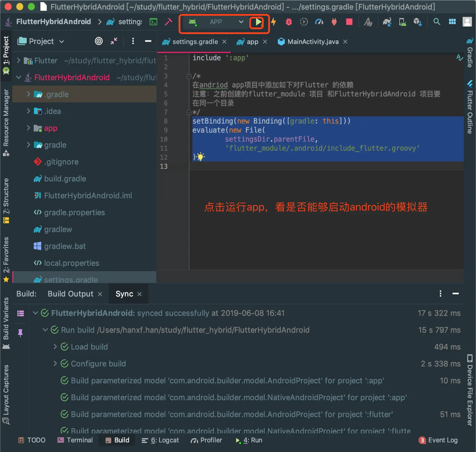476x452 pixels.
Task: Click the terminal icon in navigation bar
Action: click(x=153, y=22)
